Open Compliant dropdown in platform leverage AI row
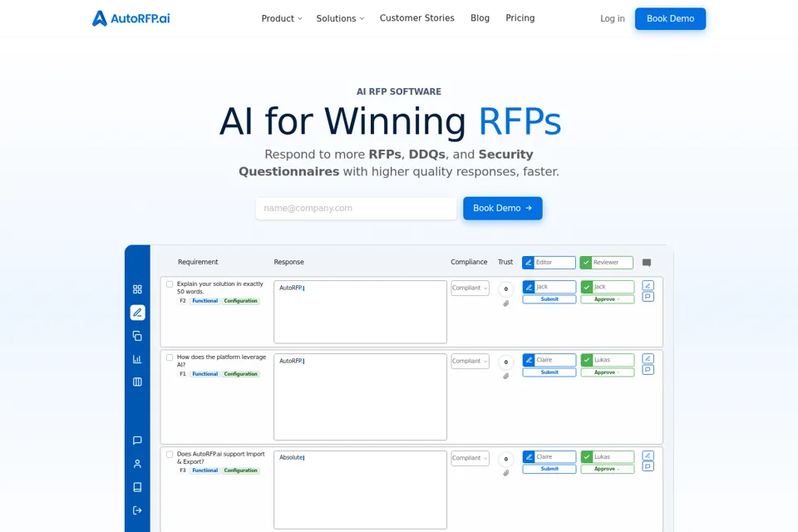This screenshot has height=532, width=798. 470,361
